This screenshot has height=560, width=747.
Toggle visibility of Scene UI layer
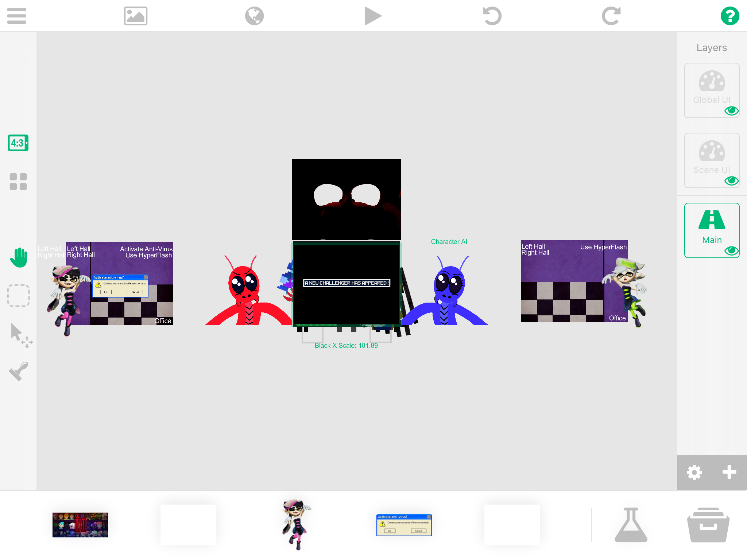click(731, 181)
